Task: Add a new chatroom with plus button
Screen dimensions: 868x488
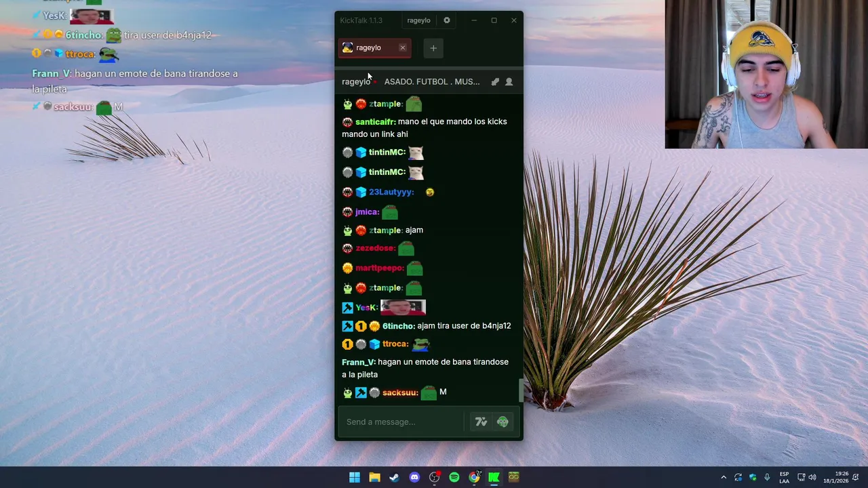Action: [x=433, y=47]
